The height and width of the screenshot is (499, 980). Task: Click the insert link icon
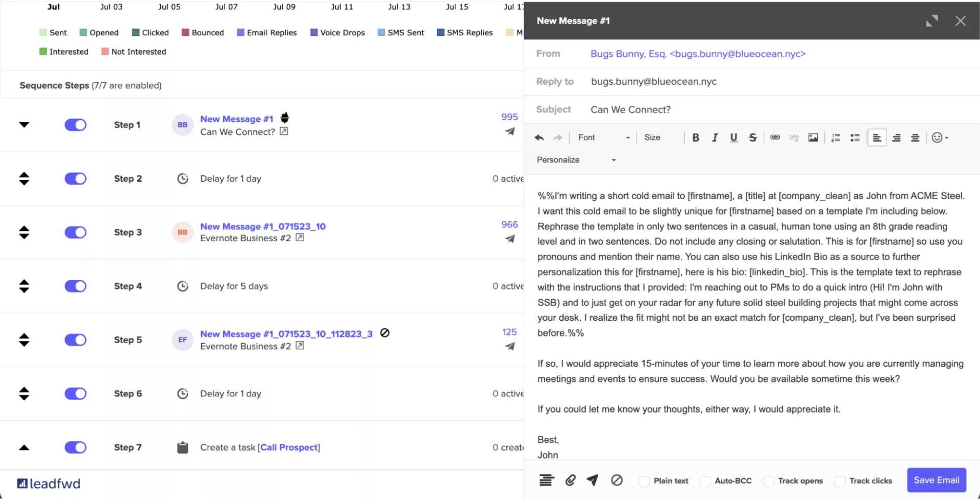(775, 137)
